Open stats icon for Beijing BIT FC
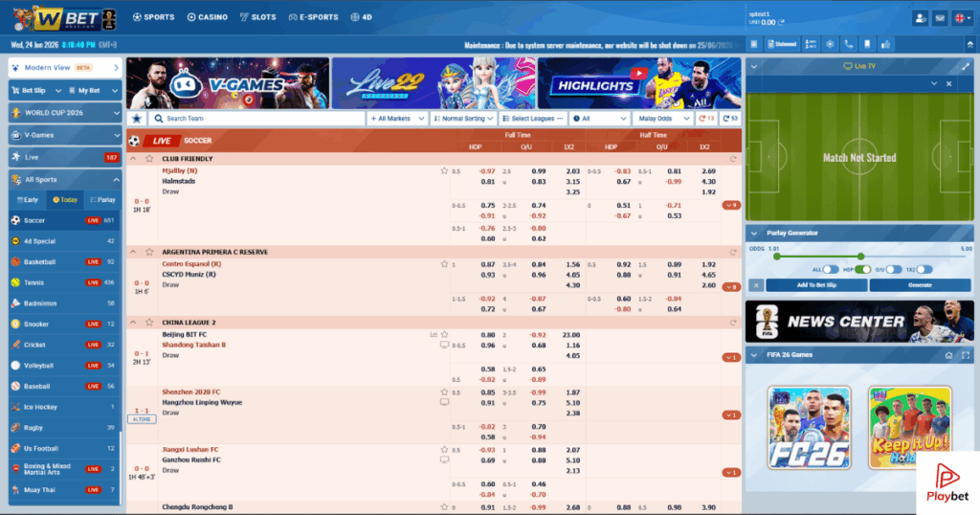The width and height of the screenshot is (980, 515). tap(434, 334)
